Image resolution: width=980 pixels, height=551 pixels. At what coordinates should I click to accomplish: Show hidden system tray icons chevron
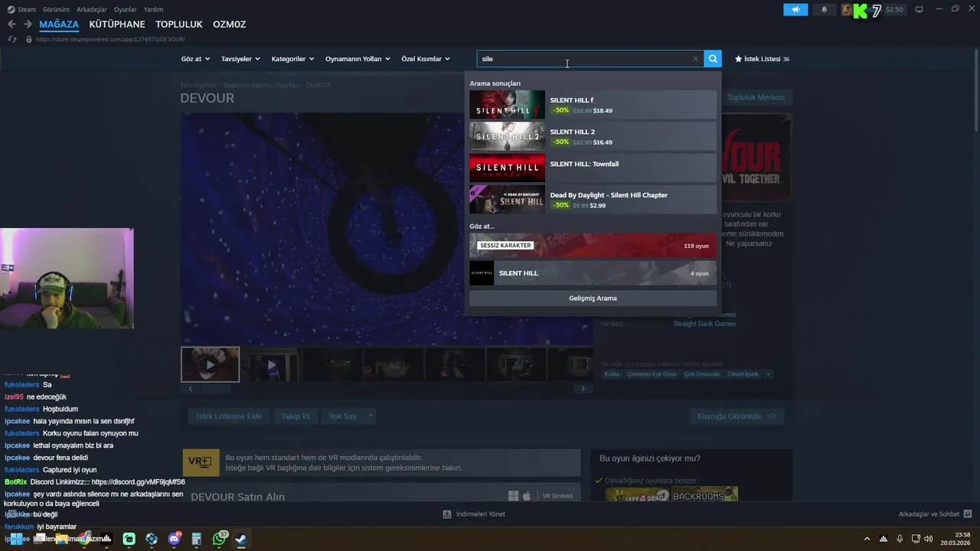click(x=867, y=539)
